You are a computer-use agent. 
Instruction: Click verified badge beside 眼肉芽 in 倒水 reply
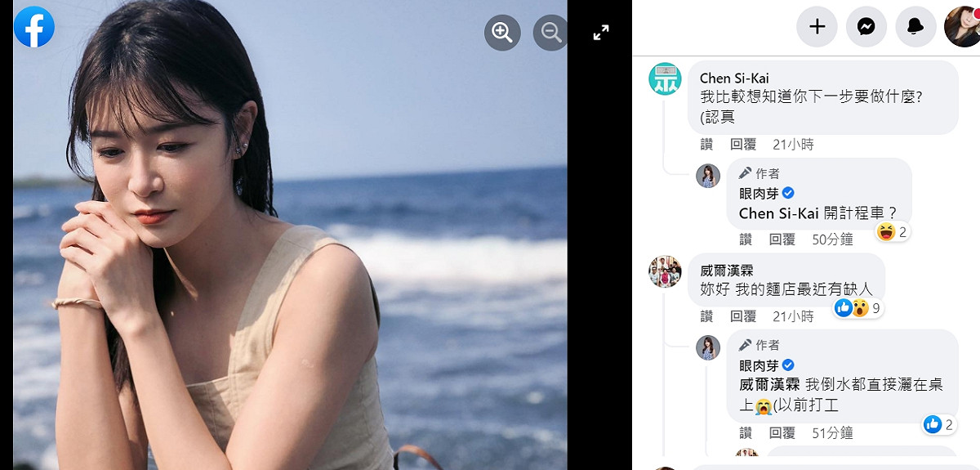[788, 365]
